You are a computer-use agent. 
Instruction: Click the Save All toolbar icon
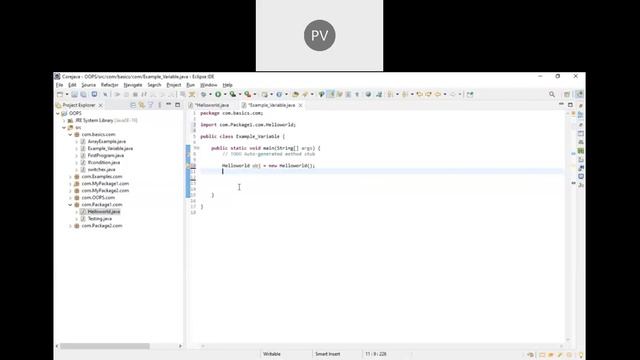pos(83,94)
